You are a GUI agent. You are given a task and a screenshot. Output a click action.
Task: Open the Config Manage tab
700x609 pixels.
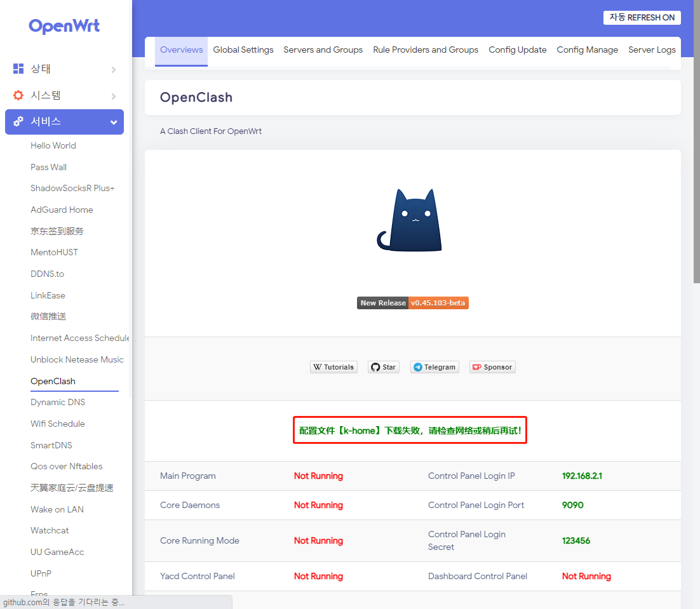coord(587,50)
